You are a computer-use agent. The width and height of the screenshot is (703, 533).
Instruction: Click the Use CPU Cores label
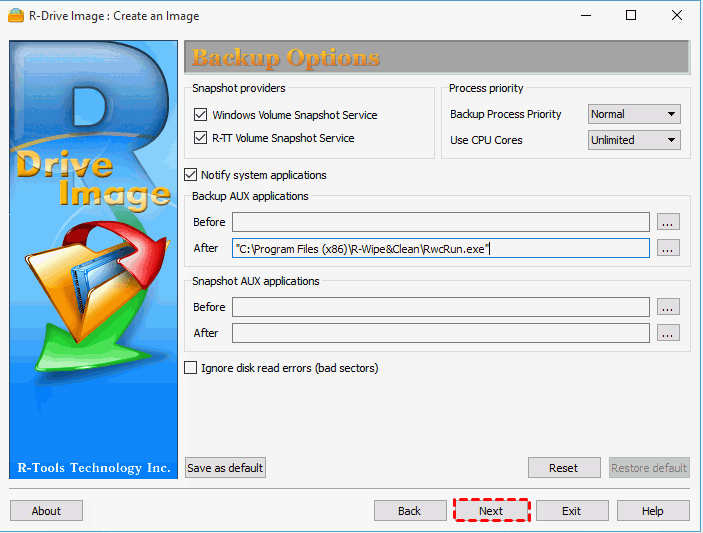tap(486, 140)
